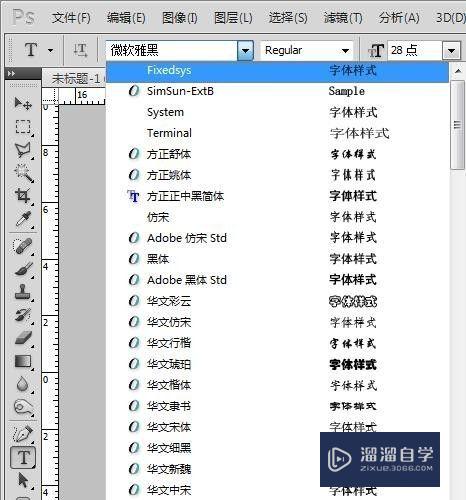
Task: Open the 编辑(E) menu
Action: (126, 17)
